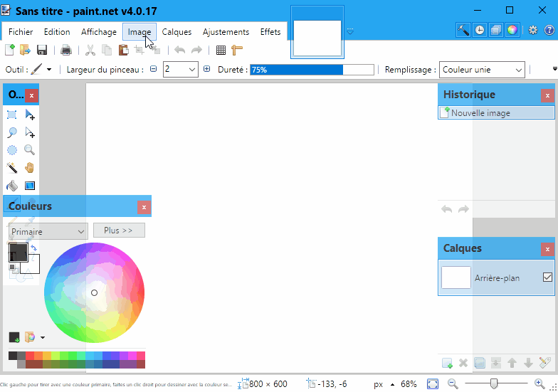Click the Open file toolbar icon
The height and width of the screenshot is (392, 558).
tap(25, 50)
